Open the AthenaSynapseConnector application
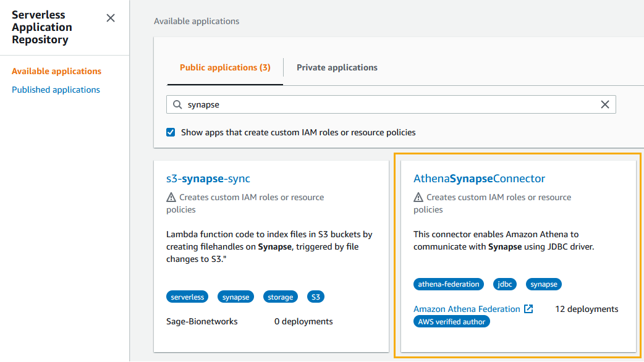The width and height of the screenshot is (644, 362). (479, 179)
